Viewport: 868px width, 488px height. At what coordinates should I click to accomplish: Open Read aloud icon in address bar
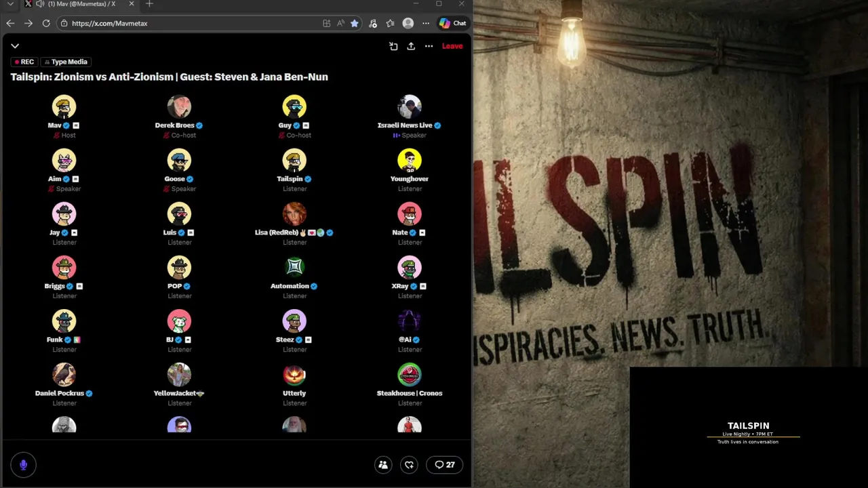[x=340, y=23]
